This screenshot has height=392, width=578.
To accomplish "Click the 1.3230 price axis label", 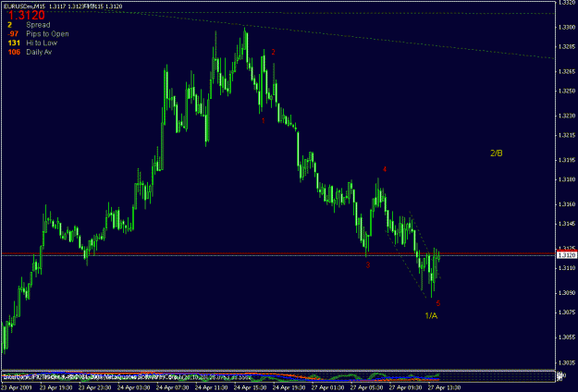I will [565, 116].
